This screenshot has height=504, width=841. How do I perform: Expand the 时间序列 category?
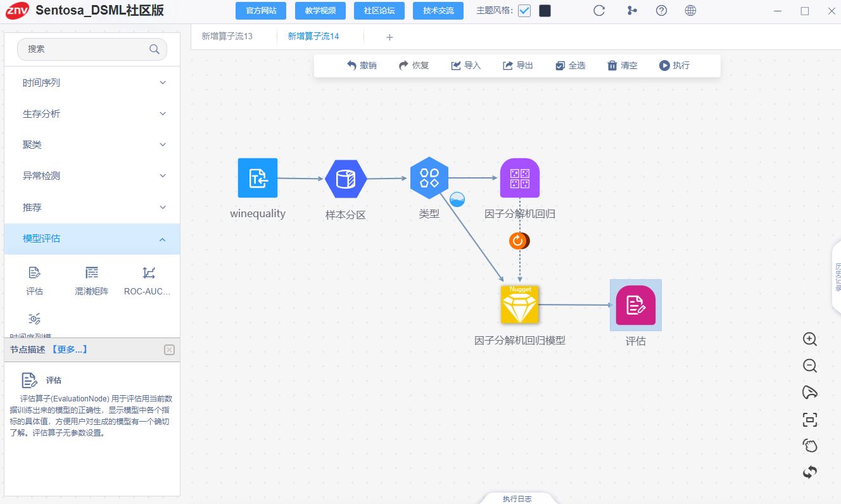[x=92, y=83]
